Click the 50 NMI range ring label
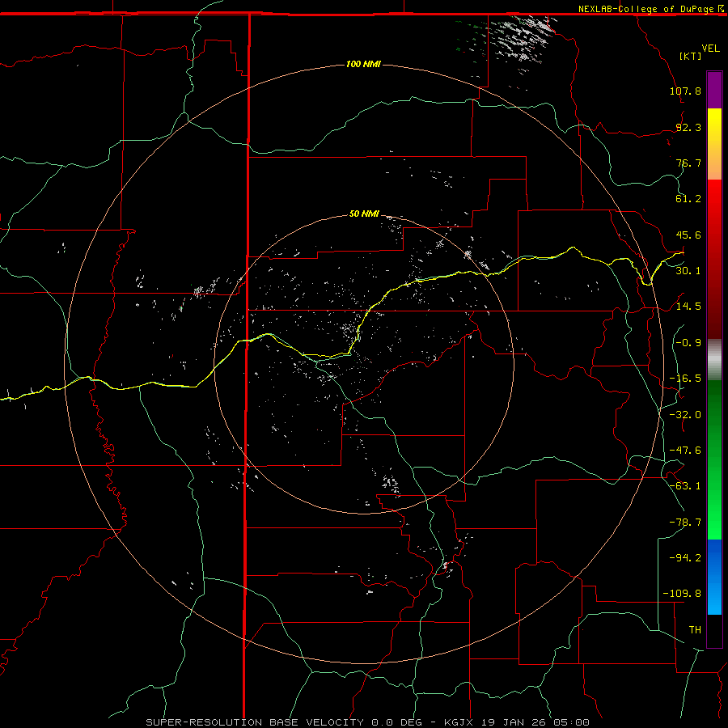728x728 pixels. (x=364, y=214)
